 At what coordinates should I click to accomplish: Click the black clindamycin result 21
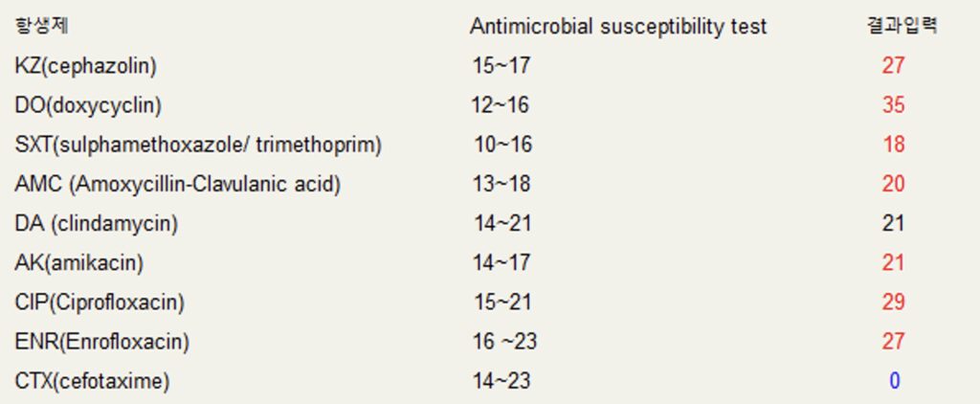pyautogui.click(x=893, y=223)
